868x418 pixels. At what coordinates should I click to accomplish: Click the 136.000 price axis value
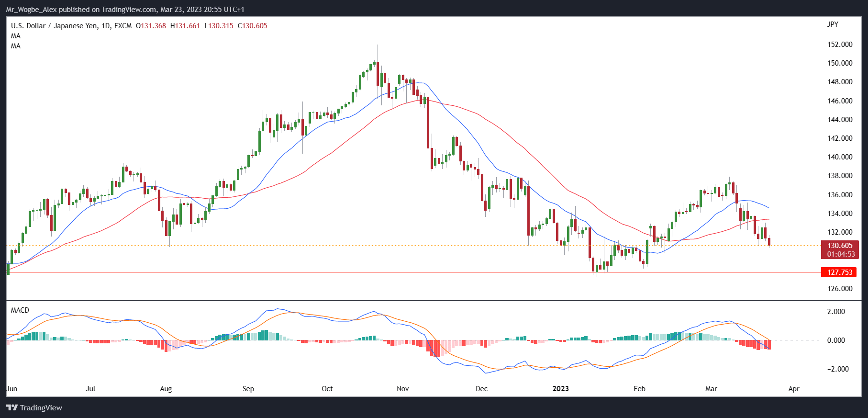pos(840,195)
